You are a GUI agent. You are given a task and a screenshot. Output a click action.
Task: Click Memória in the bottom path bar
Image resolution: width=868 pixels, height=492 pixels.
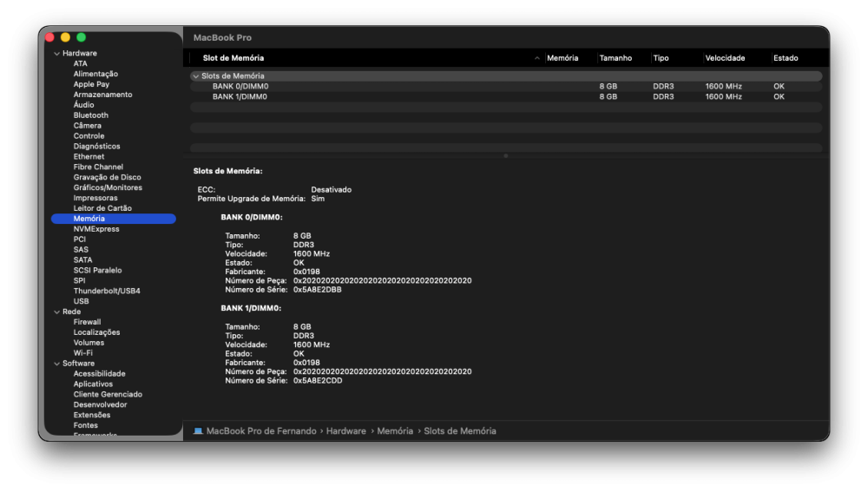point(395,431)
